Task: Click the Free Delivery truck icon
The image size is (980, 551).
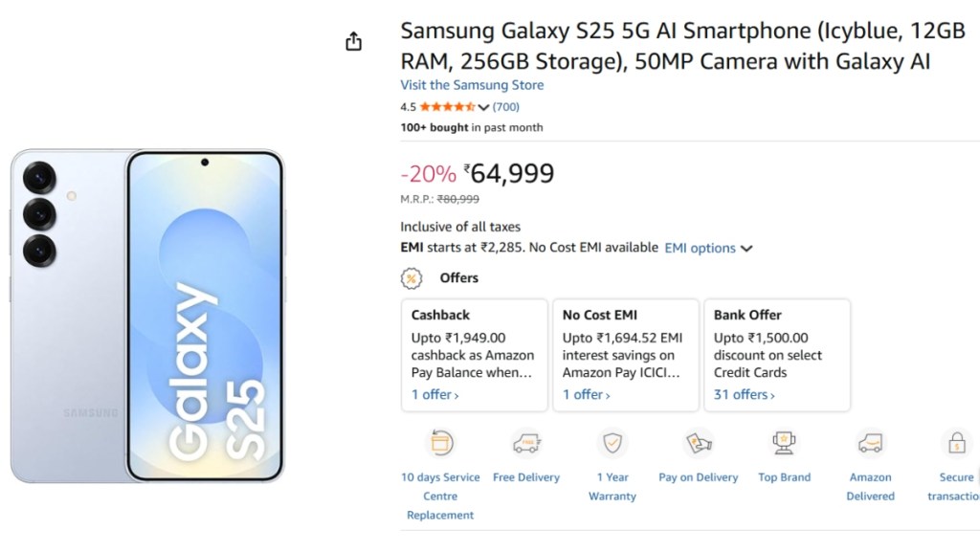Action: (x=525, y=443)
